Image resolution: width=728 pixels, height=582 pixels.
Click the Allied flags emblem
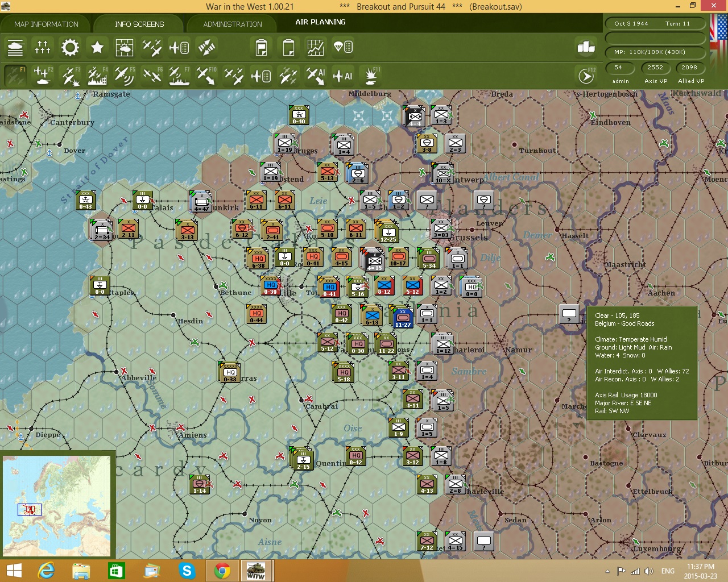718,35
